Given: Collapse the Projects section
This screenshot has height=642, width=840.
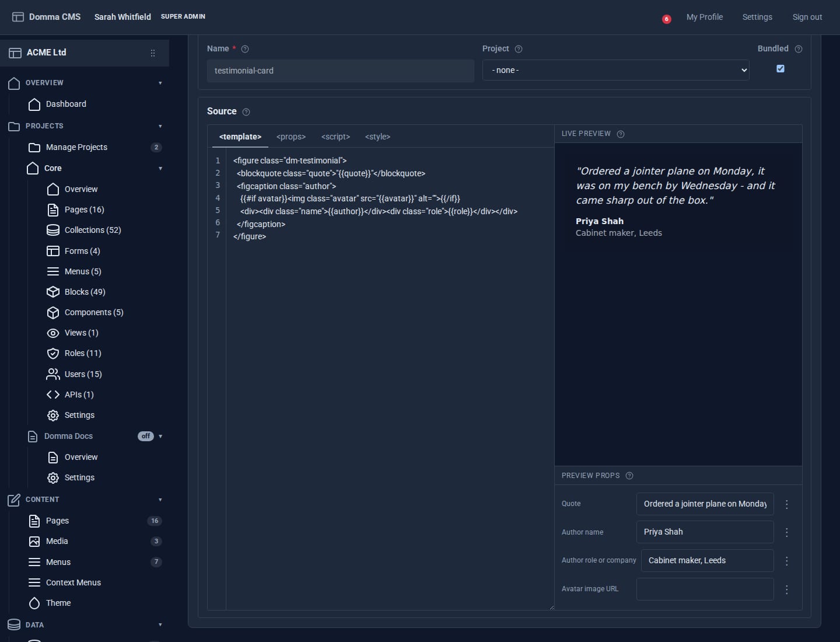Looking at the screenshot, I should (x=160, y=126).
